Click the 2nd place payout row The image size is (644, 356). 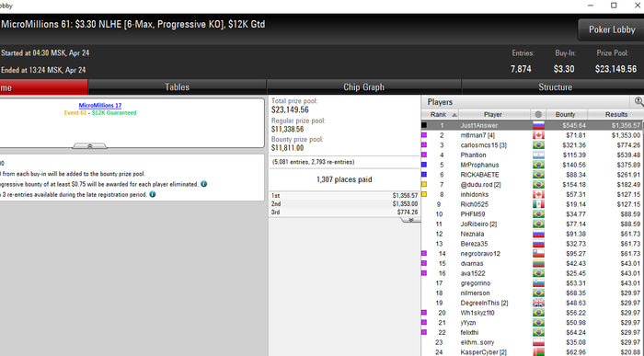pyautogui.click(x=344, y=203)
